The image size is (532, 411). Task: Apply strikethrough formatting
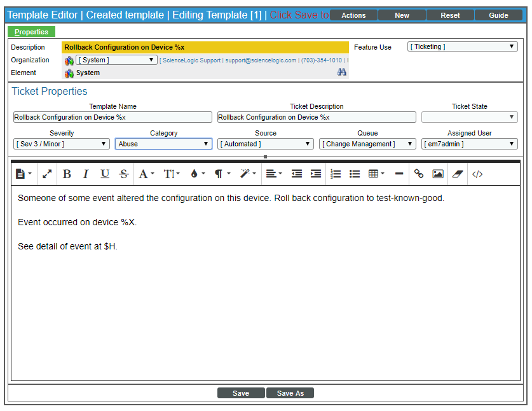click(x=124, y=174)
